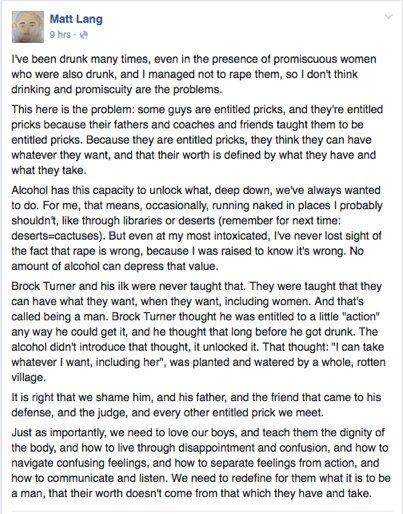Open the post's 9 hrs timestamp link

click(x=60, y=35)
